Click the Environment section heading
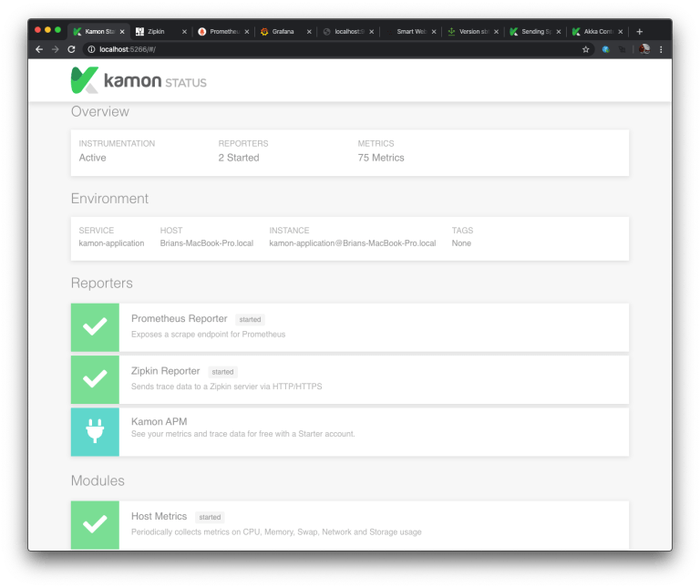The image size is (700, 588). 109,199
